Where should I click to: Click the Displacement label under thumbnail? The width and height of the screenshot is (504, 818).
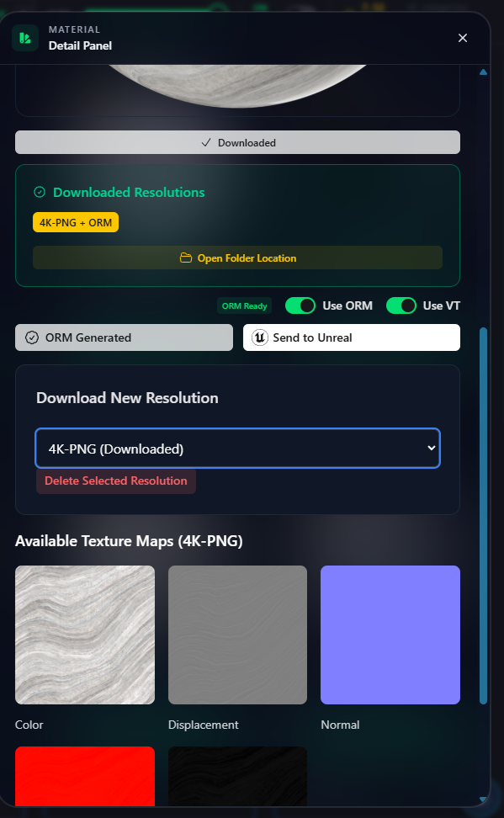pos(203,725)
